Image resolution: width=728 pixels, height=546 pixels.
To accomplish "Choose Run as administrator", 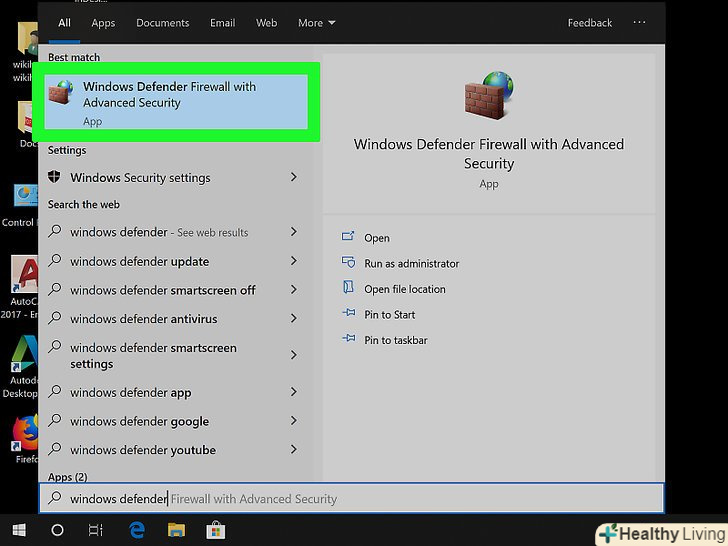I will 411,264.
